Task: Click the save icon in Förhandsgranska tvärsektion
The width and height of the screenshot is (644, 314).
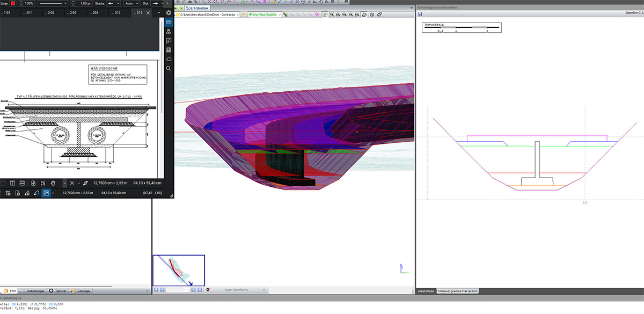Action: 420,14
